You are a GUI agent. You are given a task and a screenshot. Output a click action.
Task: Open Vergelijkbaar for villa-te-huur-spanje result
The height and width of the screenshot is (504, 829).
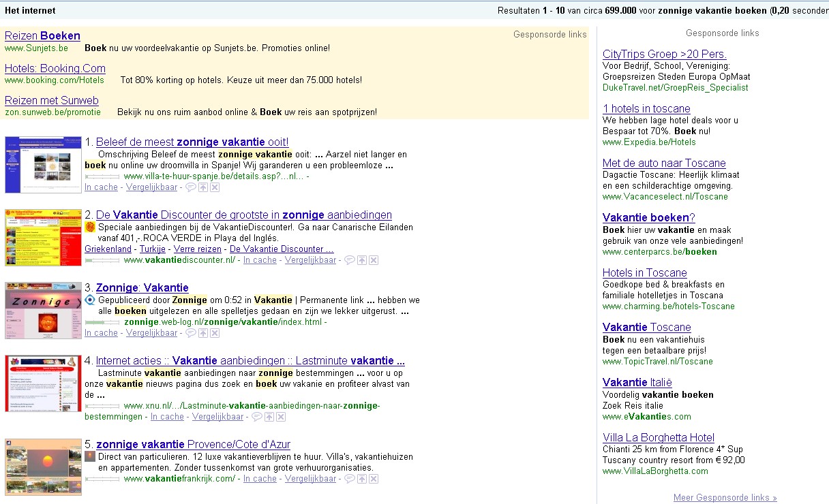[151, 187]
